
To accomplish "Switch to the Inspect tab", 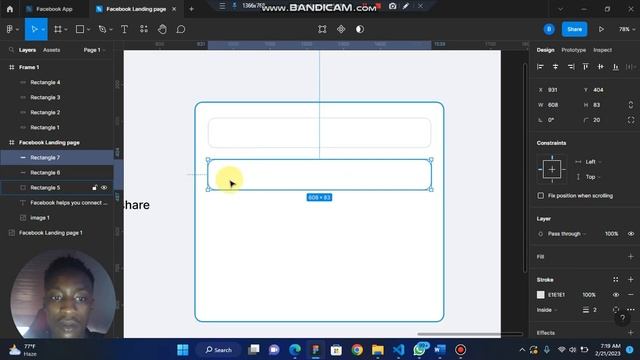I will (602, 50).
